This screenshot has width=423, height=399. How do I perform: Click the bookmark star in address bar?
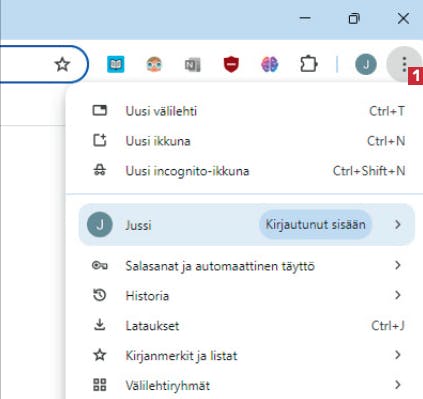(x=62, y=64)
